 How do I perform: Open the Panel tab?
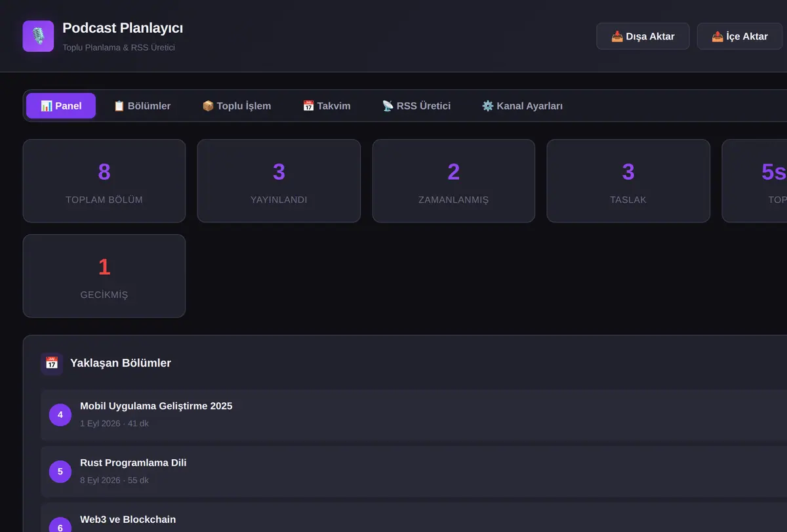point(61,106)
